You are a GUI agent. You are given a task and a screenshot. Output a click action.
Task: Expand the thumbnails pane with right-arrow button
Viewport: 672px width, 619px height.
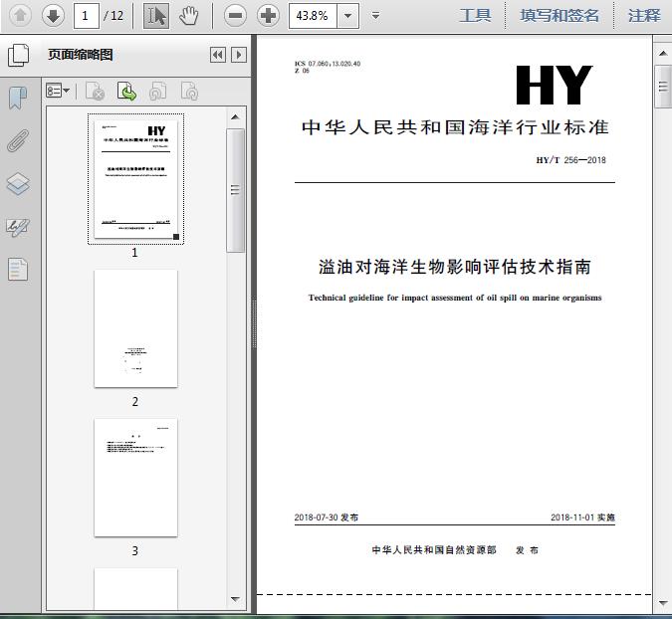point(239,55)
